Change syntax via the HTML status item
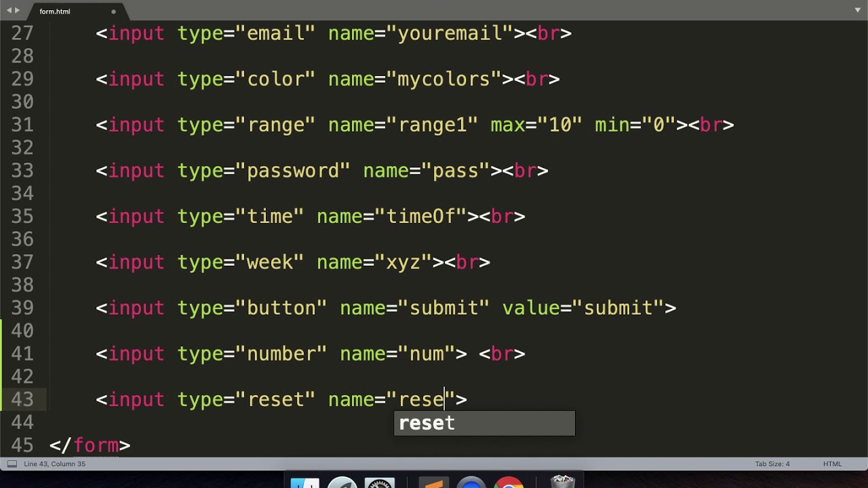Viewport: 868px width, 488px height. pyautogui.click(x=832, y=464)
